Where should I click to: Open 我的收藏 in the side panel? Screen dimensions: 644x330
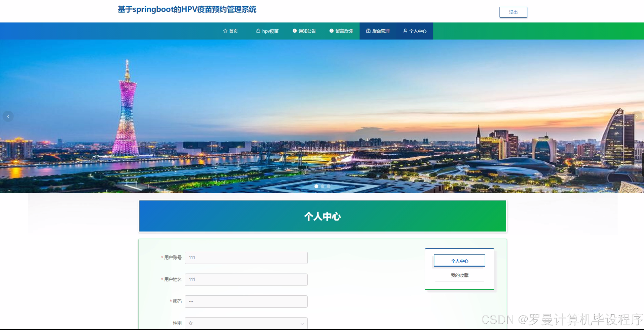point(459,275)
